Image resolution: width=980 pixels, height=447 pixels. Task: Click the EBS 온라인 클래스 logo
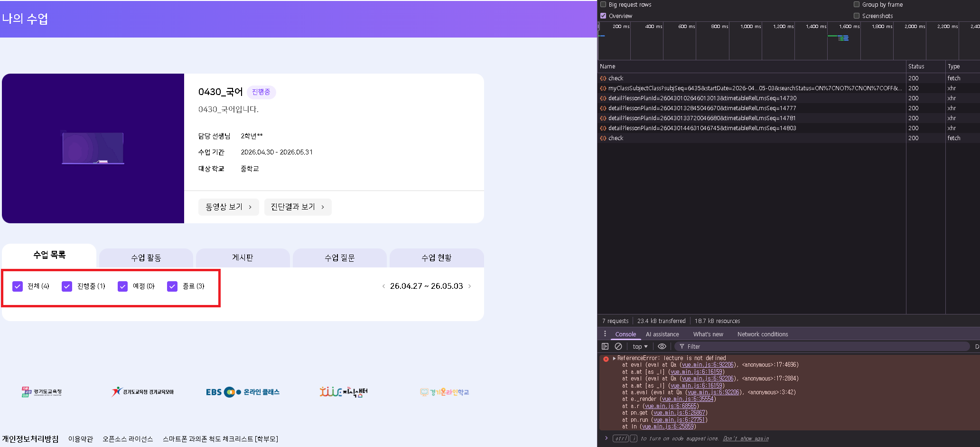click(243, 392)
